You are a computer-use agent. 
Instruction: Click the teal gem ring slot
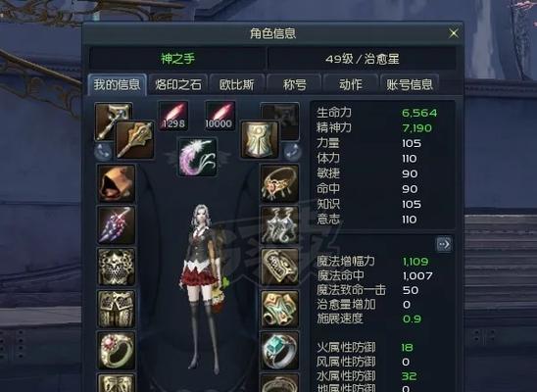click(279, 351)
